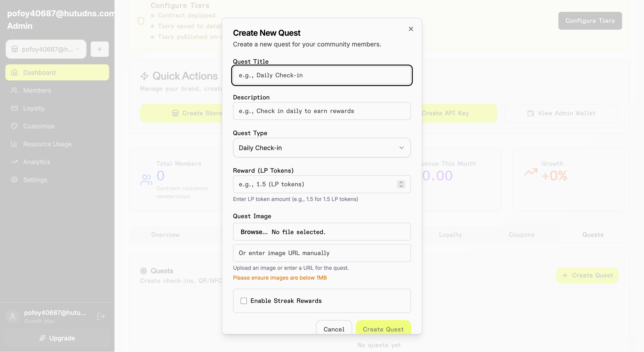This screenshot has width=644, height=352.
Task: Click the Settings gear icon
Action: 15,180
